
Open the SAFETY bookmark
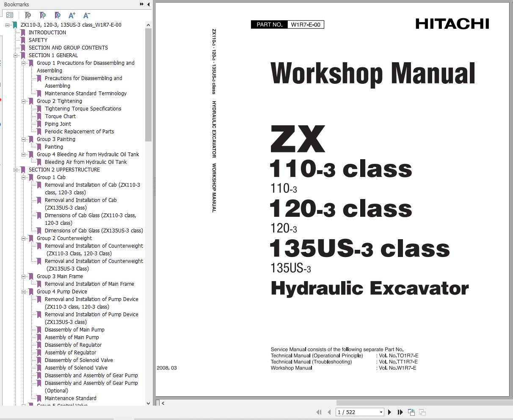coord(38,40)
